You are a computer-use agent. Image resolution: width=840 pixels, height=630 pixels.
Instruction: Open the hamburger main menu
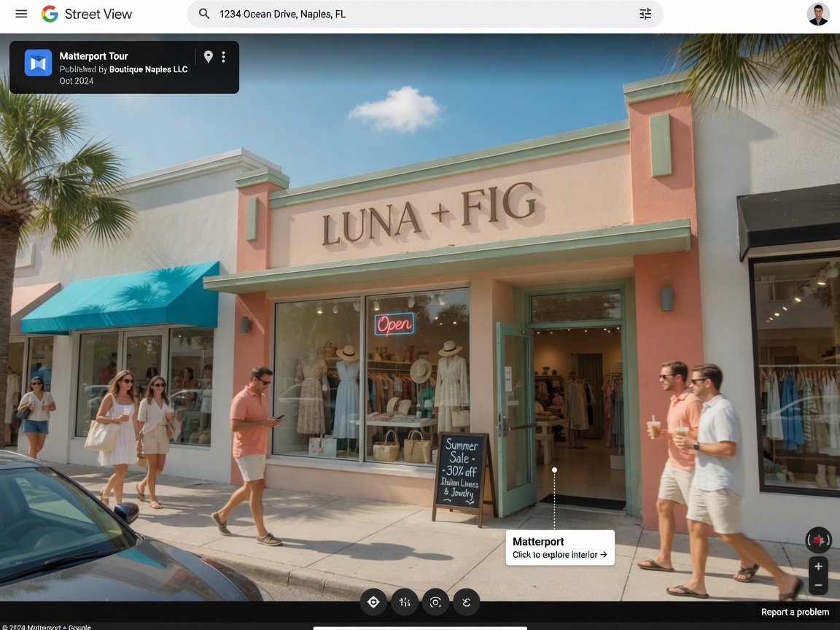click(21, 14)
